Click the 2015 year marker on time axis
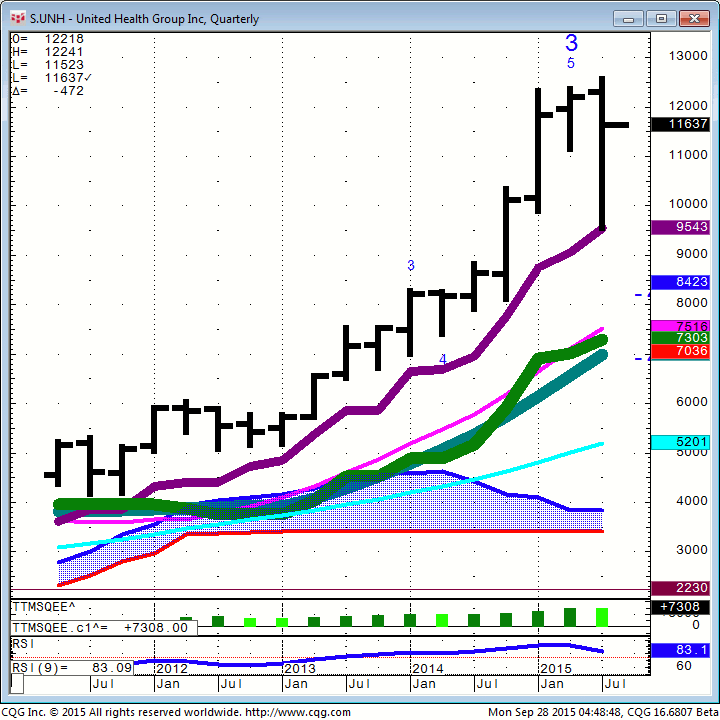The image size is (720, 720). (x=557, y=668)
